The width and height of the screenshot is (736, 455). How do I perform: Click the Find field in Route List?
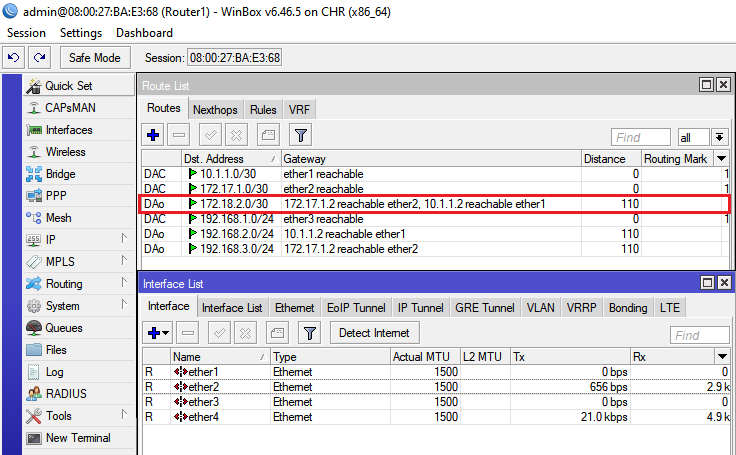tap(641, 137)
